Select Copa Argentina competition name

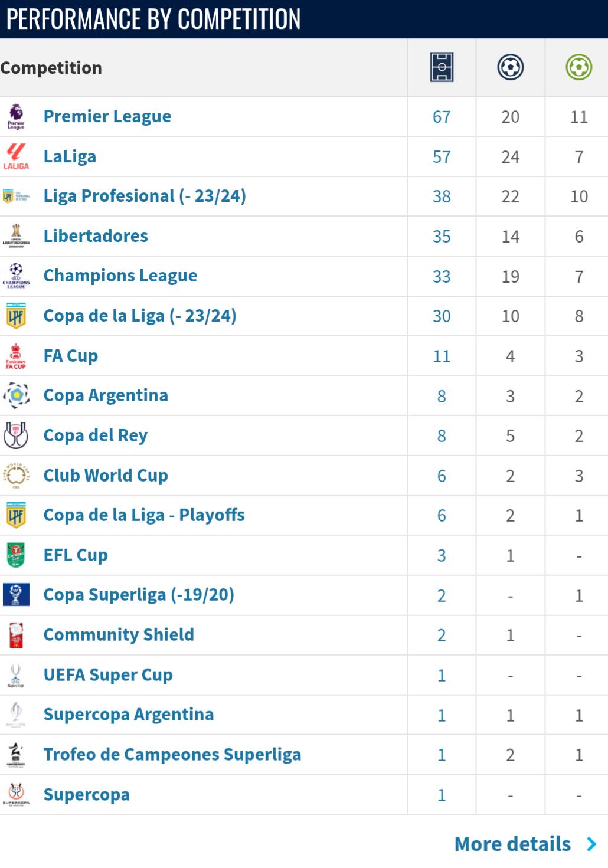pyautogui.click(x=106, y=395)
